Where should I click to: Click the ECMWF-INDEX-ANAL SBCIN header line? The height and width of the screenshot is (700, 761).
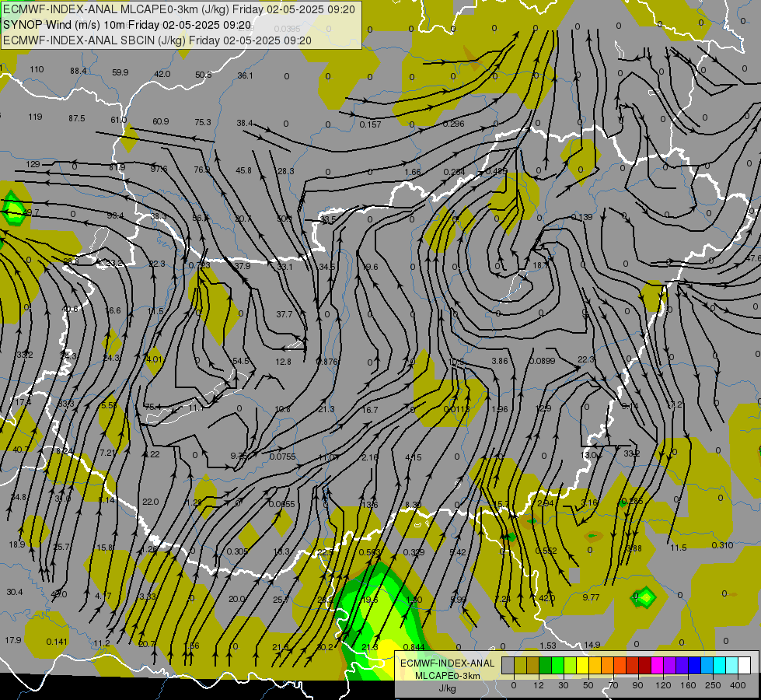[x=157, y=40]
